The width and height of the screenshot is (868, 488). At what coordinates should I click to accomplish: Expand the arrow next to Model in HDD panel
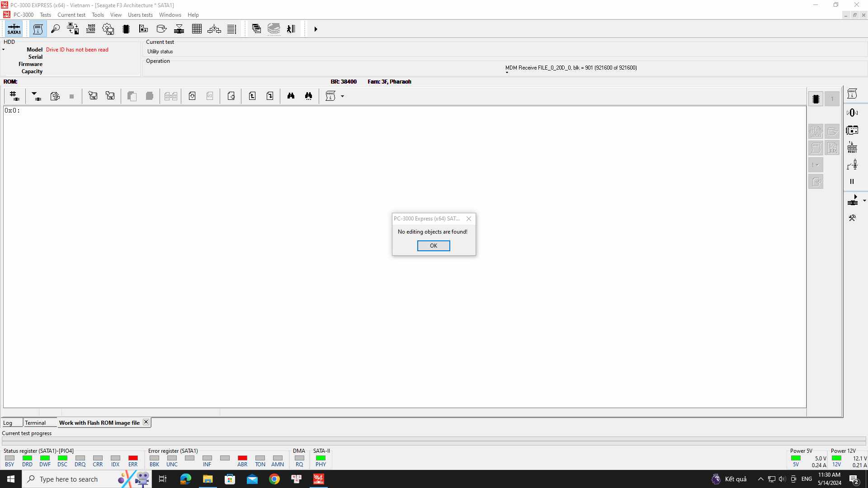(x=4, y=50)
